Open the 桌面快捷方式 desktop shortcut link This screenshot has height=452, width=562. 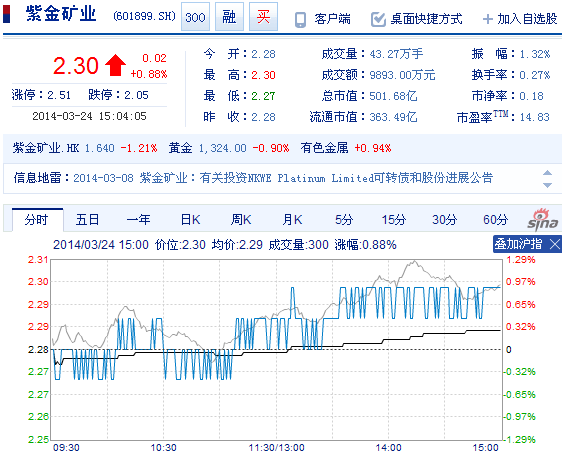(x=426, y=19)
